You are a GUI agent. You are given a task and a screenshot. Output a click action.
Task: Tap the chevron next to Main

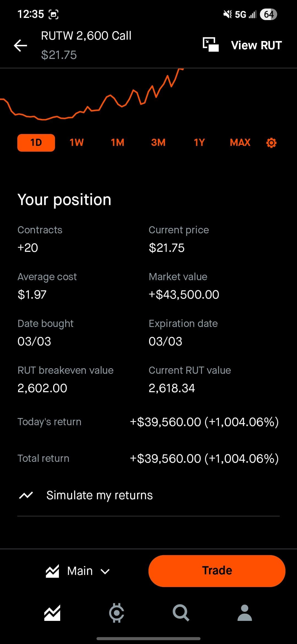[105, 572]
